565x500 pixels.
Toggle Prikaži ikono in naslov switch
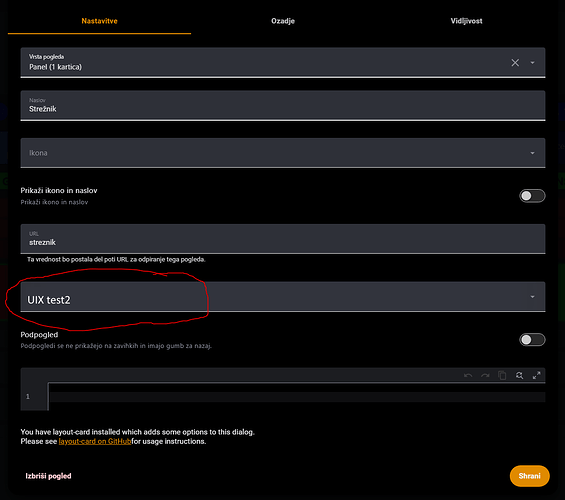(532, 196)
